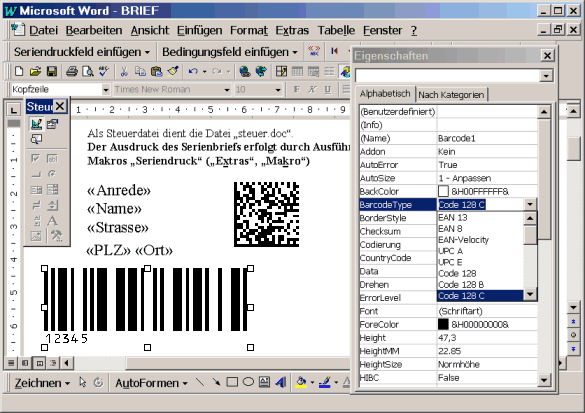Click the properties list scroll-down arrow

[544, 380]
